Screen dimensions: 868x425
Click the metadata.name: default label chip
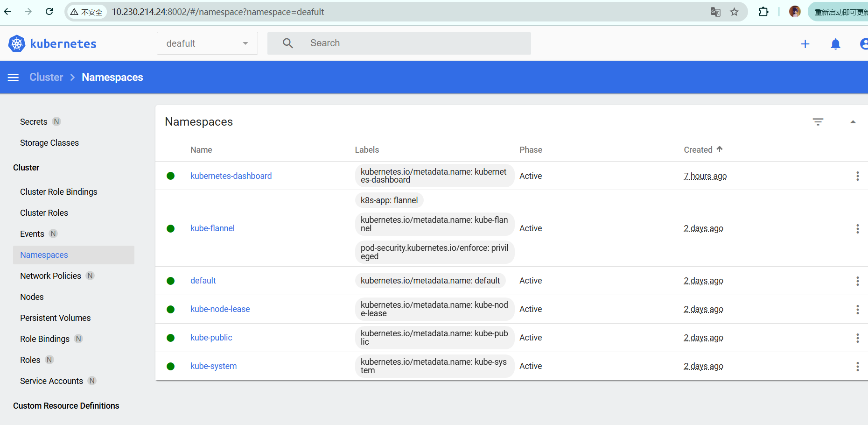tap(430, 281)
